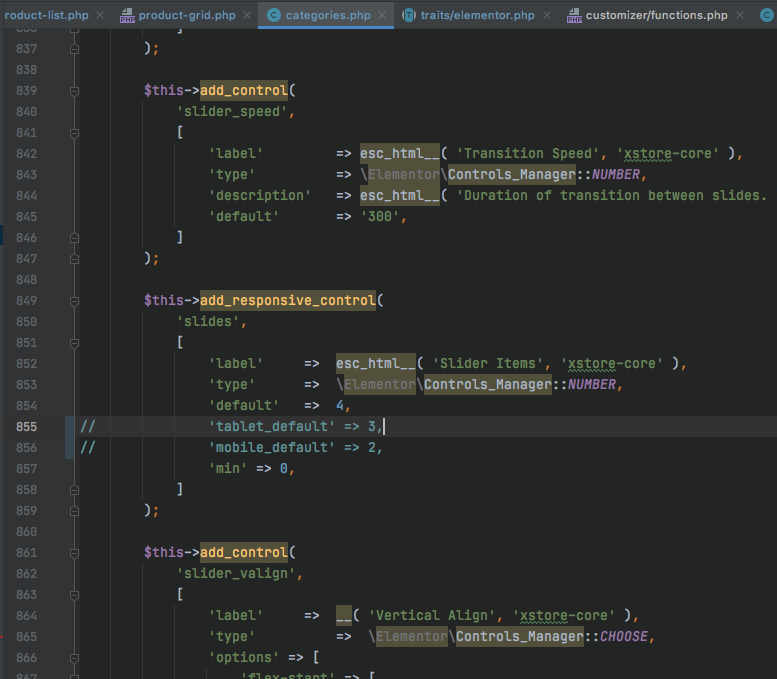Screen dimensions: 777x679
Task: Click the fold end marker at line 859
Action: point(74,510)
